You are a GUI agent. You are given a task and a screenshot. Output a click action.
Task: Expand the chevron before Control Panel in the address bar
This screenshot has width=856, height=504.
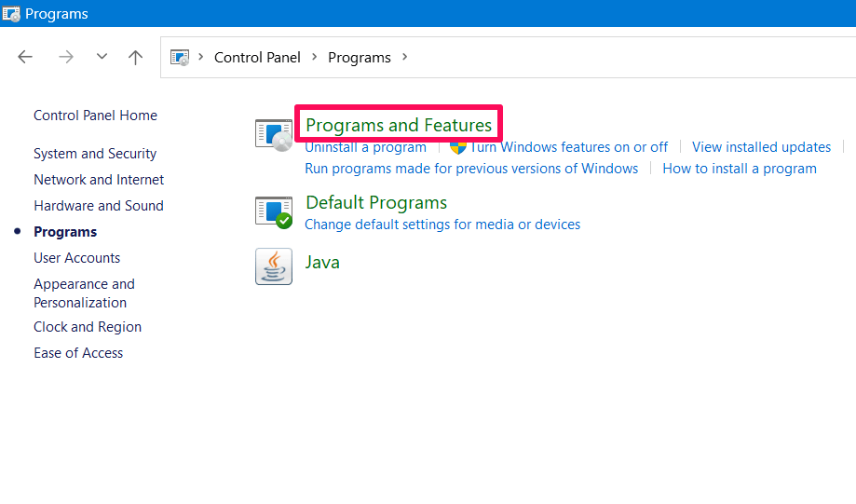click(201, 57)
